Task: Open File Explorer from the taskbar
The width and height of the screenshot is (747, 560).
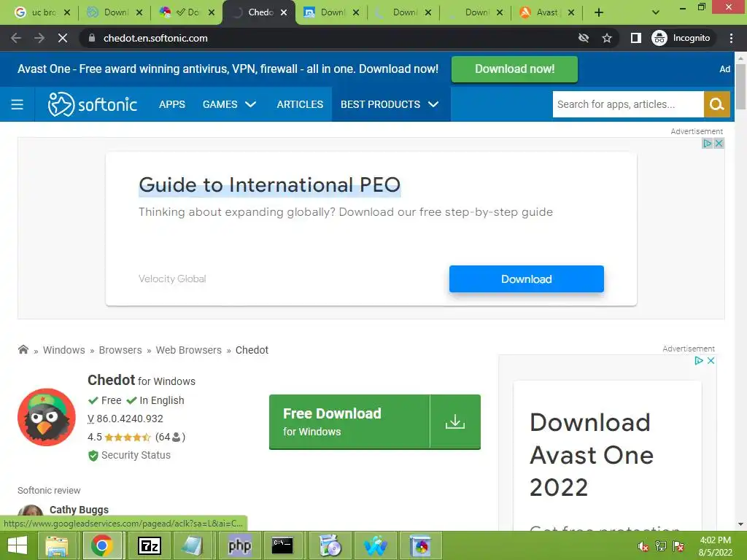Action: 57,545
